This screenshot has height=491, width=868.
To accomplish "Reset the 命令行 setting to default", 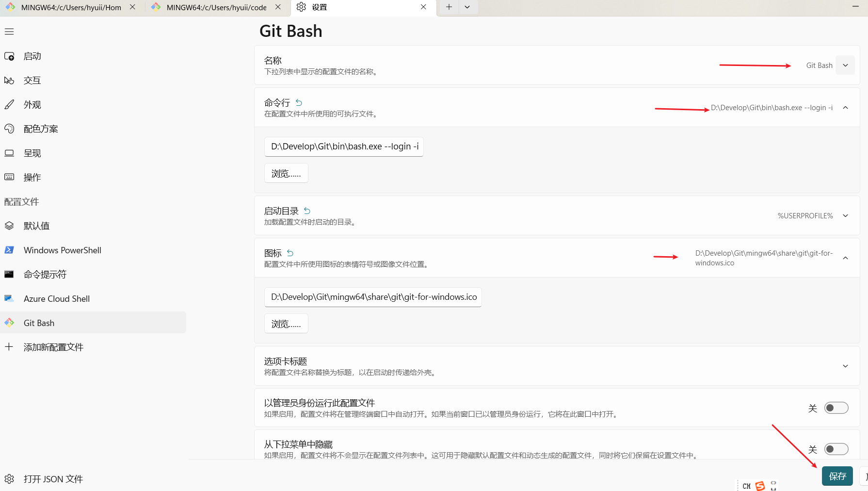I will (299, 102).
